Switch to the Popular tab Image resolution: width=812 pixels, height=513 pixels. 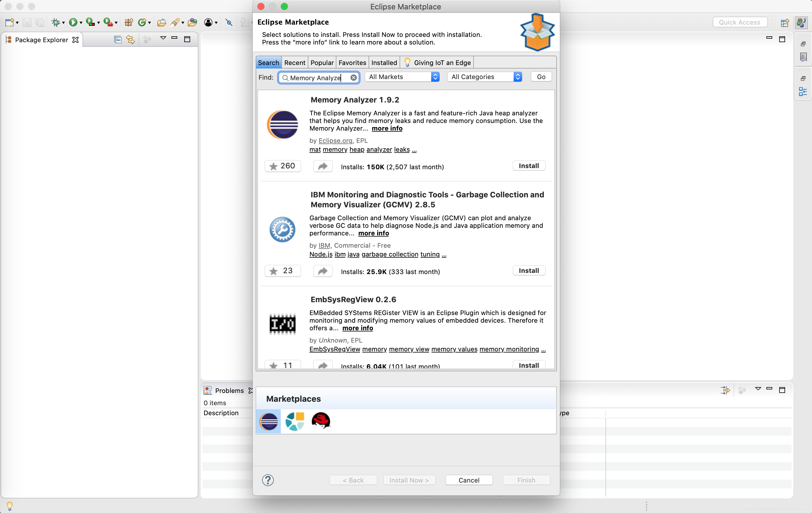[x=322, y=63]
